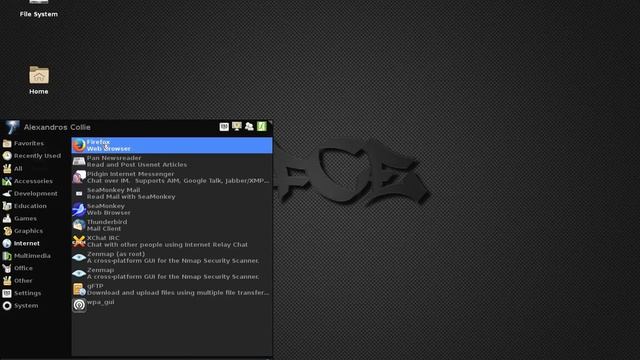Click the lock screen monitor icon
Screen dimensions: 640x360
point(236,127)
